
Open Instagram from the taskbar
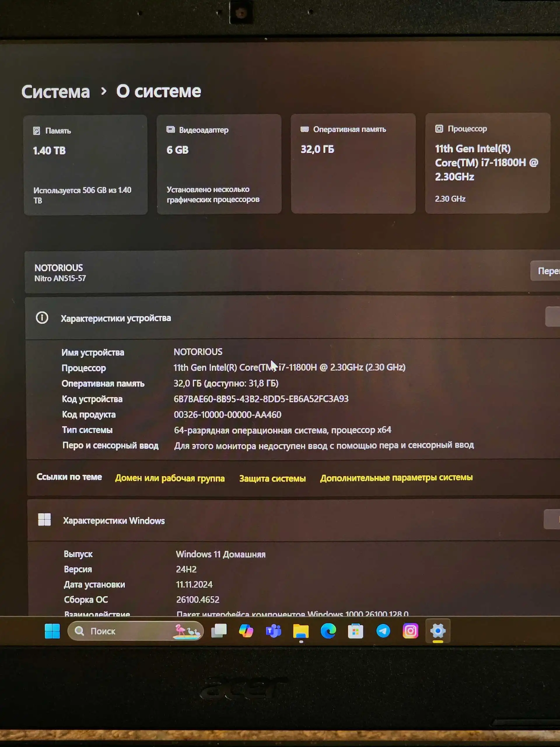click(x=410, y=631)
